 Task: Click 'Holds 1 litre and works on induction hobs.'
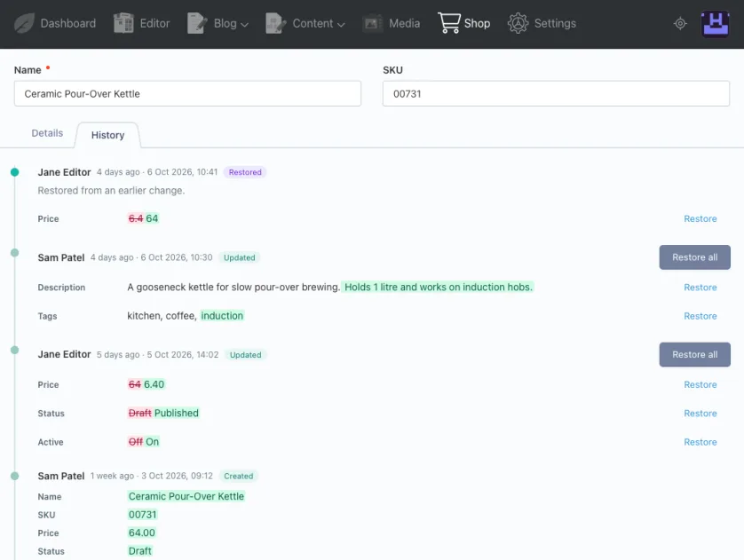pos(438,288)
